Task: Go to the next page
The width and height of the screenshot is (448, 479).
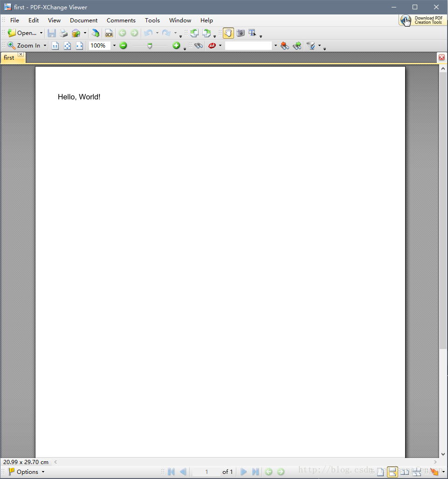Action: pos(243,472)
